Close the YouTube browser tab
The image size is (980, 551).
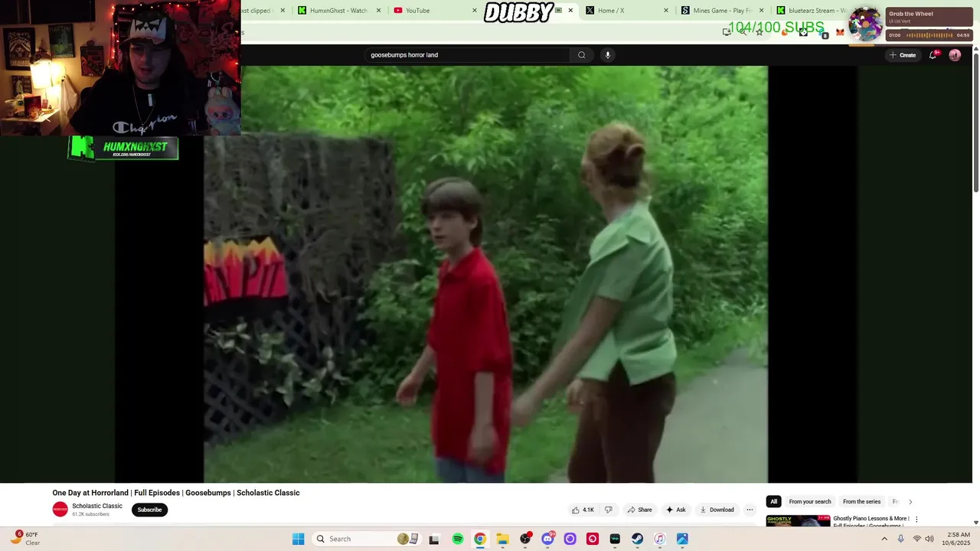coord(475,11)
